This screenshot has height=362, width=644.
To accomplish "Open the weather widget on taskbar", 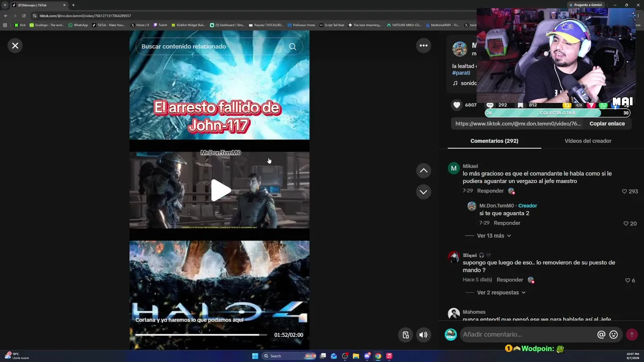I will [x=17, y=356].
